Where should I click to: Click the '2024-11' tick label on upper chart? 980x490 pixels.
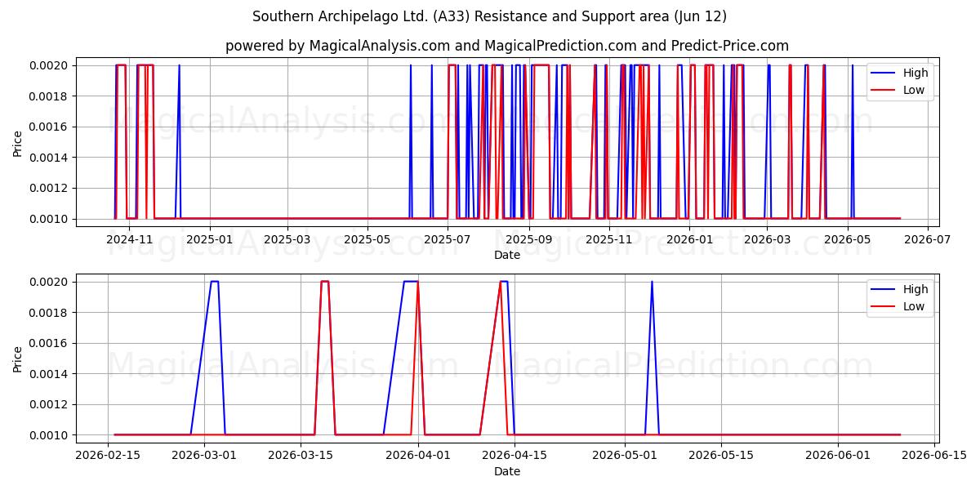point(131,240)
